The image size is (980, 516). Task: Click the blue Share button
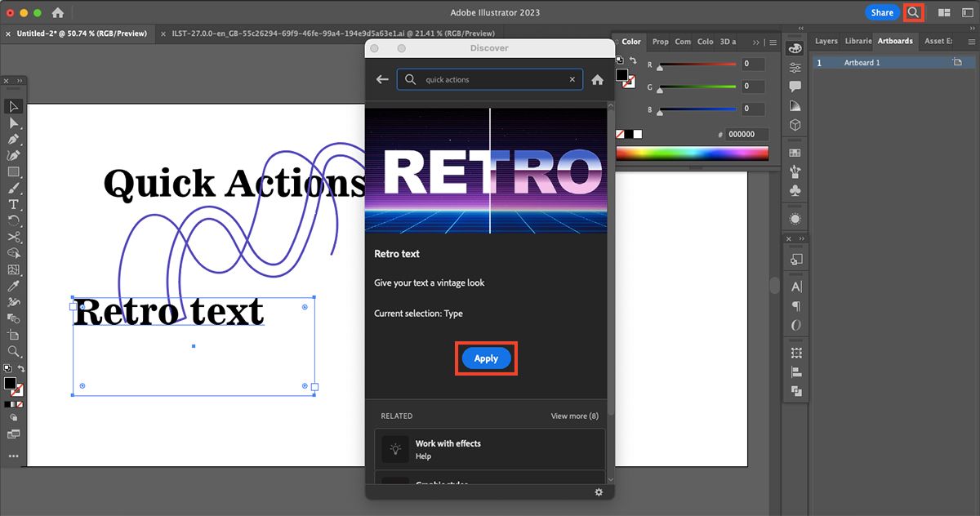(882, 12)
